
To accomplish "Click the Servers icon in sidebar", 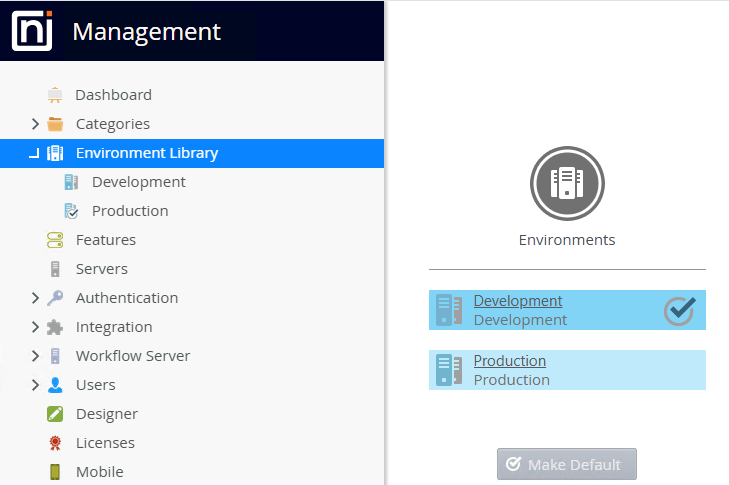I will 56,269.
